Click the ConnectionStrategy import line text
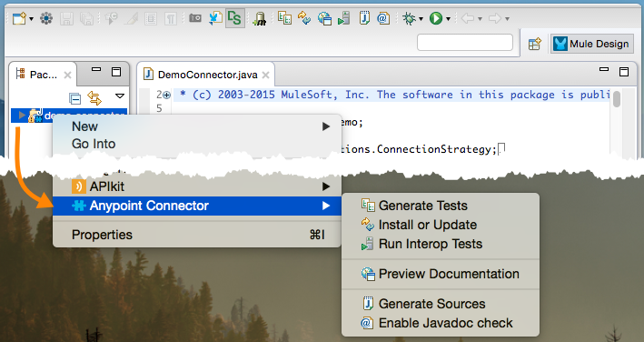The width and height of the screenshot is (644, 342). click(x=418, y=149)
